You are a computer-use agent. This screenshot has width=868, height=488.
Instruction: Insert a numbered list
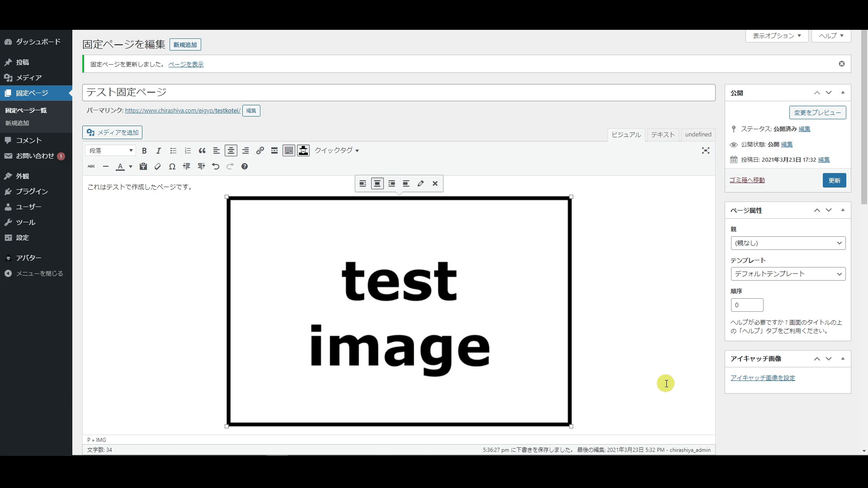point(188,150)
